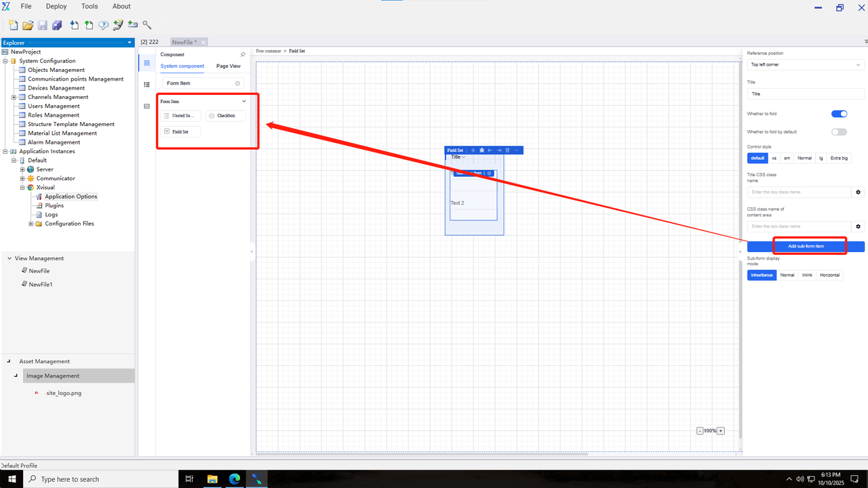Open the About menu
868x488 pixels.
(121, 6)
